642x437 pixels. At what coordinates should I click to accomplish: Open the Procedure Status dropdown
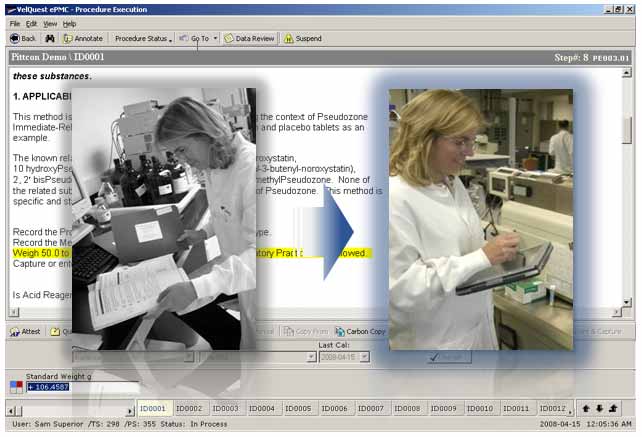[x=143, y=38]
